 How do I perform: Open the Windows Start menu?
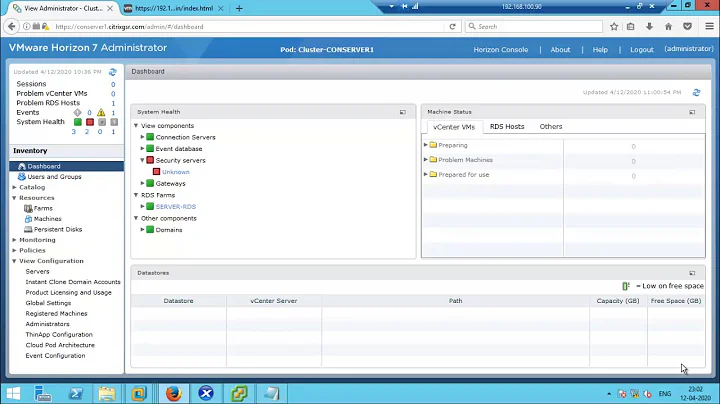[13, 393]
